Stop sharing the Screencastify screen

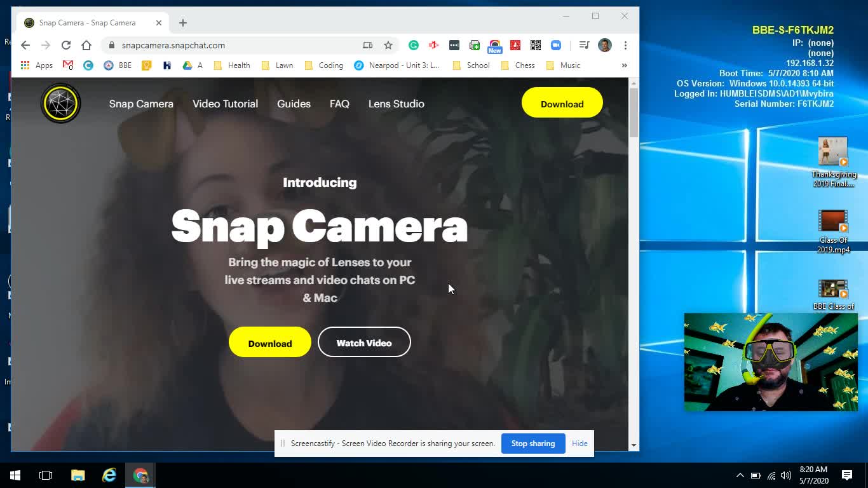point(533,444)
